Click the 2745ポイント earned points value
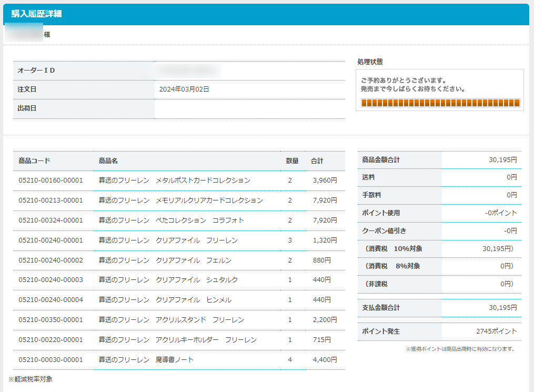 (x=497, y=331)
